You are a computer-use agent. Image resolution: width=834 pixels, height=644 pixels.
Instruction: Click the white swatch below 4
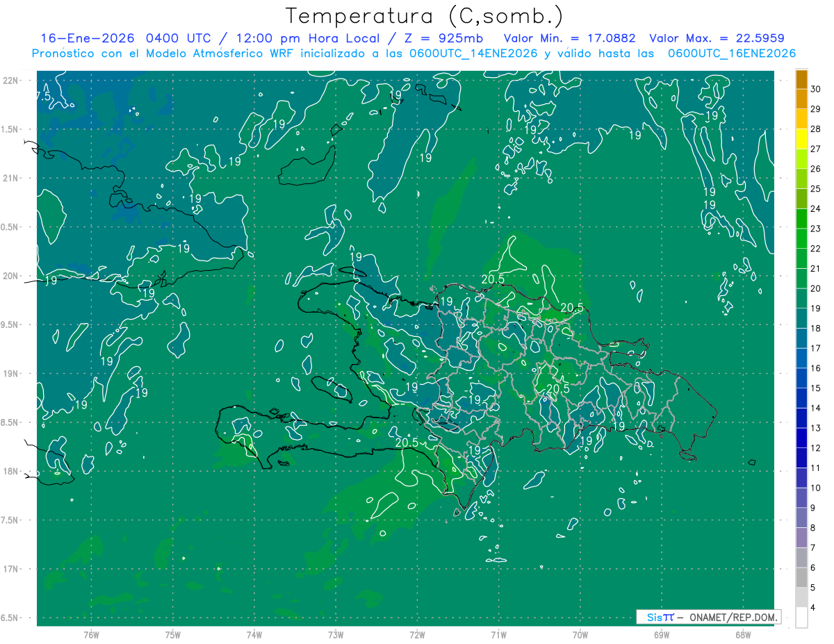coord(801,618)
